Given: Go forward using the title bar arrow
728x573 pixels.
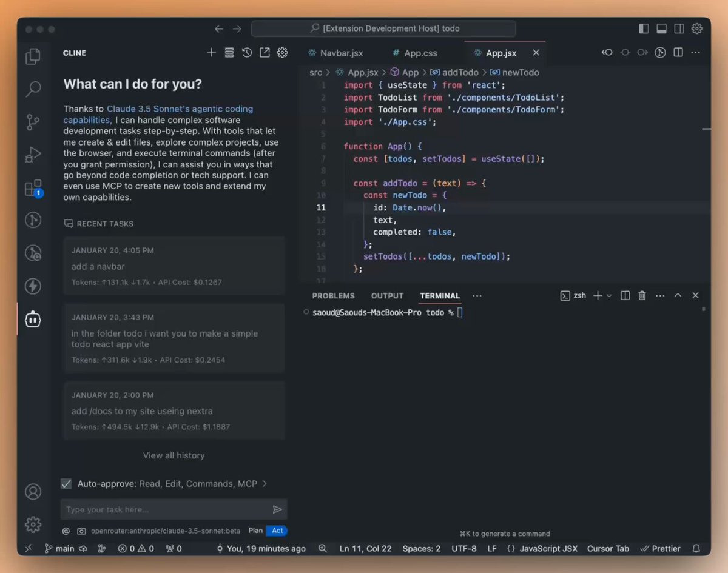Looking at the screenshot, I should pyautogui.click(x=237, y=28).
